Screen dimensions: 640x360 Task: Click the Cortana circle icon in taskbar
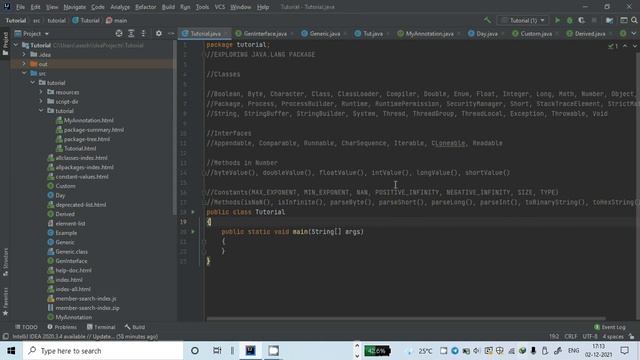coord(195,351)
